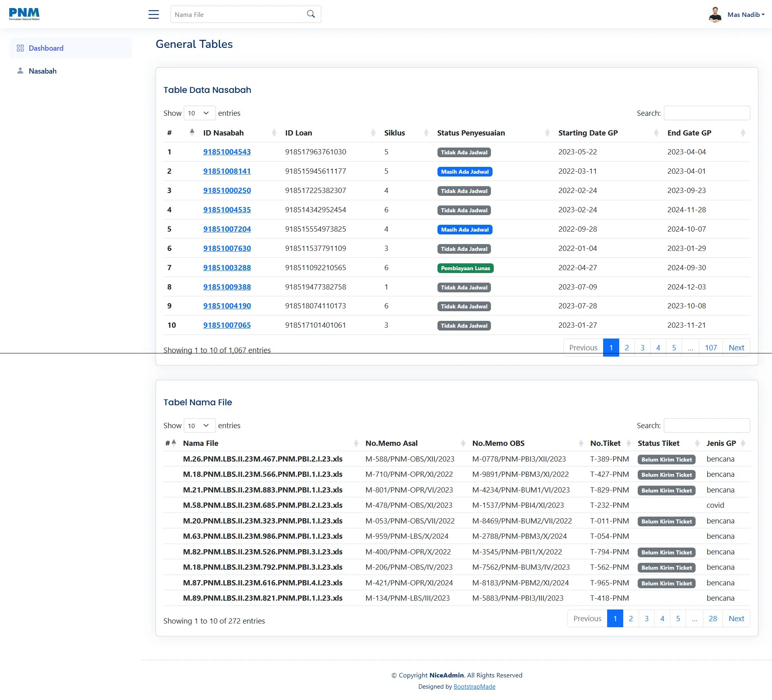Click Next in Nasabah table pagination

pyautogui.click(x=736, y=348)
